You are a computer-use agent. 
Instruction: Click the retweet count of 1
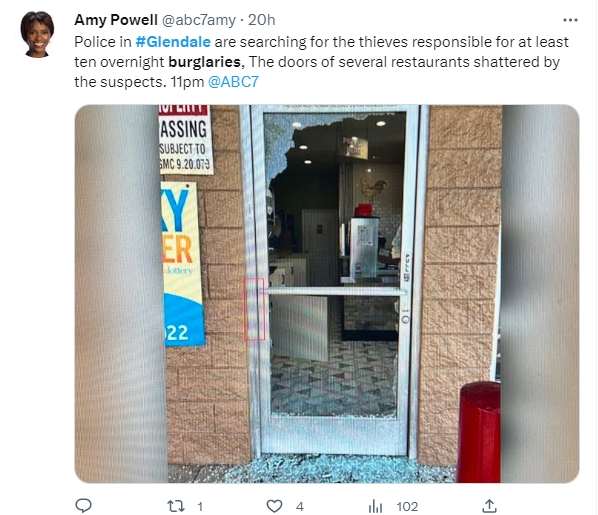point(200,507)
